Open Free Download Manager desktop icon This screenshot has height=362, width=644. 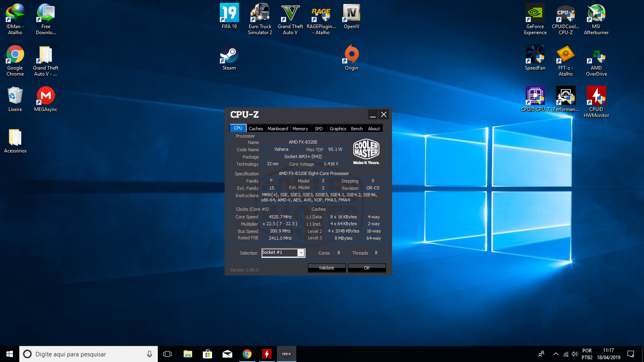(x=46, y=19)
